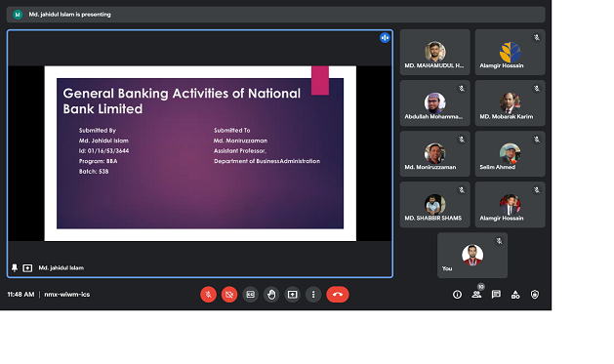The height and width of the screenshot is (364, 614).
Task: Click the 'You' self-view tile
Action: click(x=472, y=256)
